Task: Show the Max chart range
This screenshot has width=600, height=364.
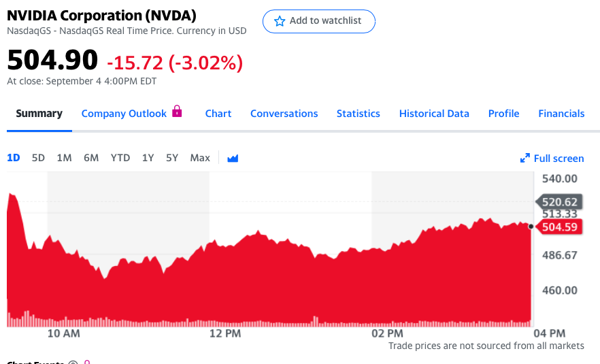Action: 200,158
